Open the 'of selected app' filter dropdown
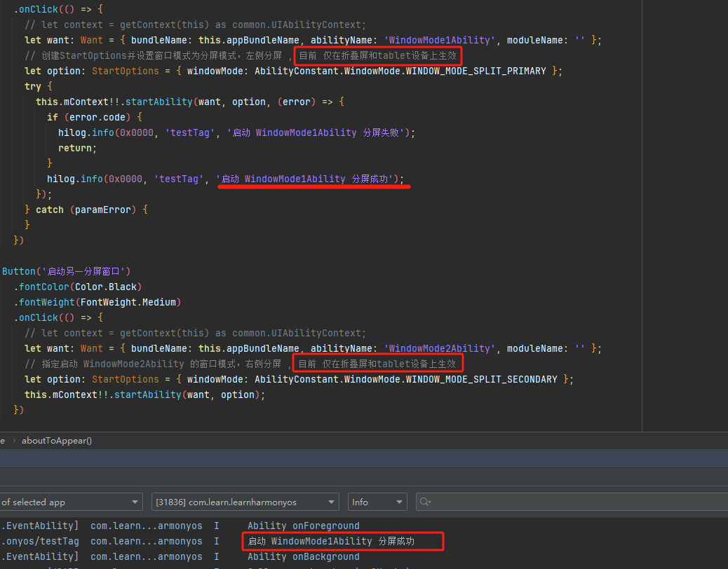This screenshot has width=728, height=569. point(71,502)
